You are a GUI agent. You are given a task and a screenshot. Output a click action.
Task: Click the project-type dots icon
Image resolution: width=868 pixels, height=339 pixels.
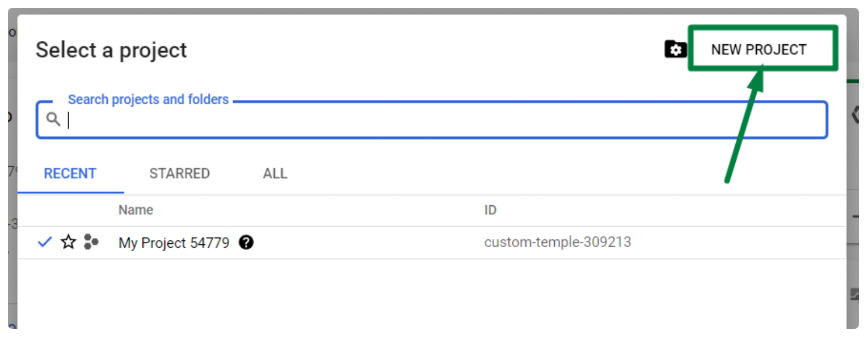[91, 242]
